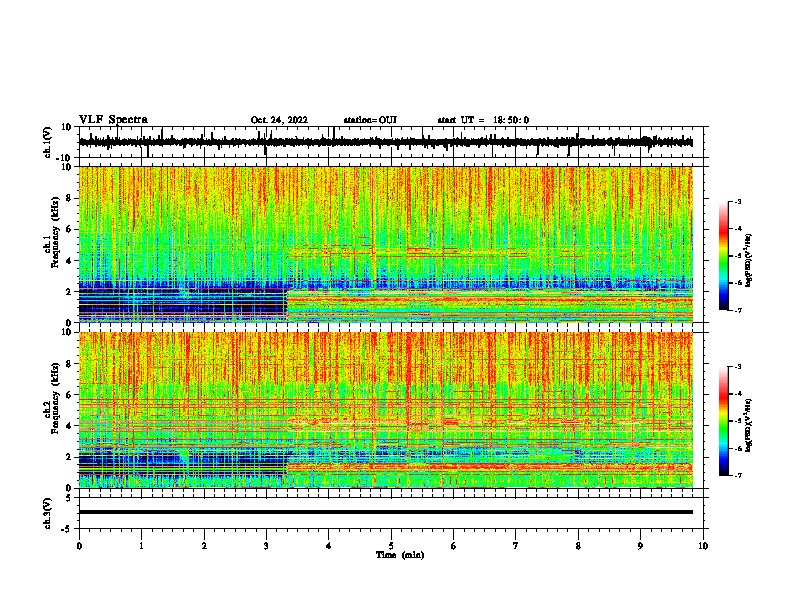This screenshot has width=792, height=612.
Task: Click time axis tick label '5'
Action: pos(391,546)
